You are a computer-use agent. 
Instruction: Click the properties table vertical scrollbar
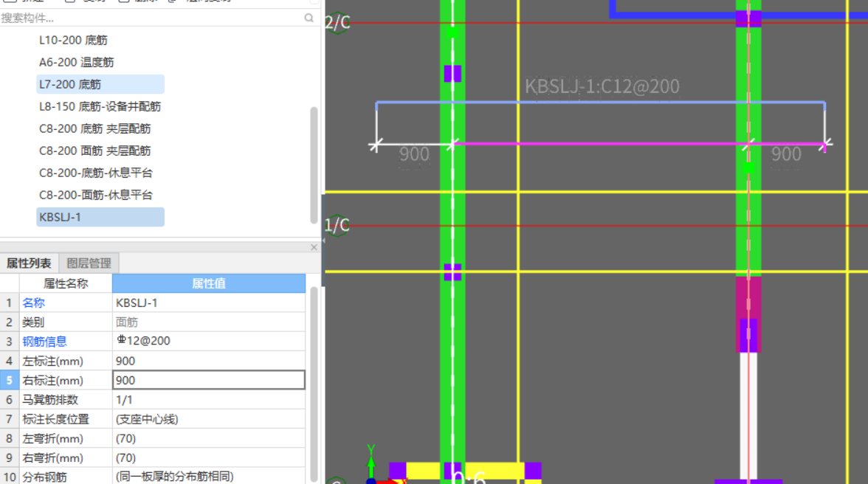tap(314, 384)
